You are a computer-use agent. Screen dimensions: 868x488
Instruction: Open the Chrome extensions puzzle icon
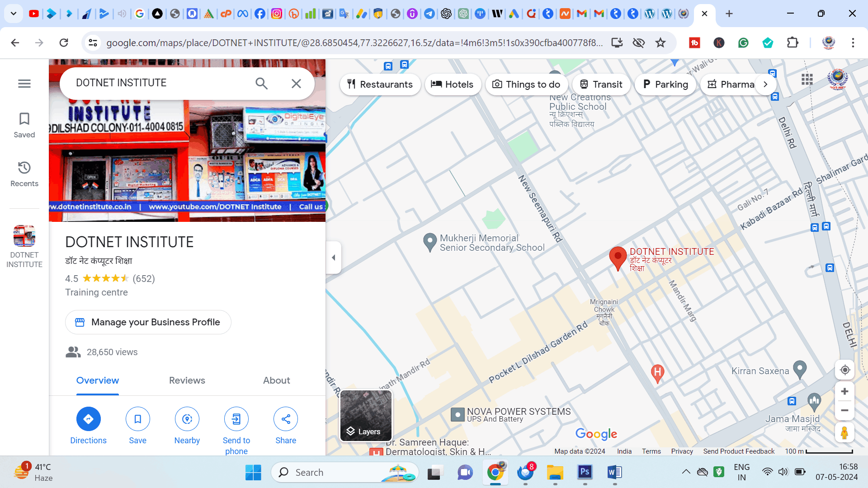[x=793, y=43]
